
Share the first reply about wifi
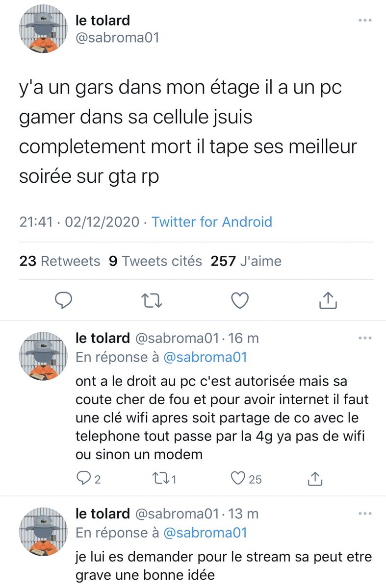[x=315, y=478]
